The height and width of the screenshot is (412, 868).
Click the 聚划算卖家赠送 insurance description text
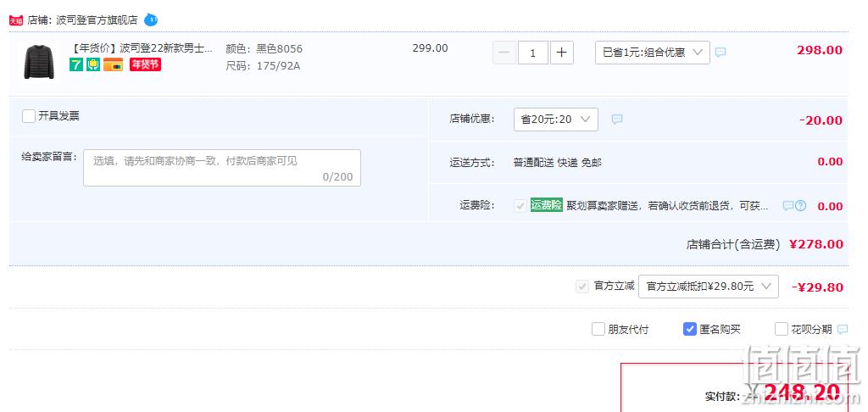[667, 206]
